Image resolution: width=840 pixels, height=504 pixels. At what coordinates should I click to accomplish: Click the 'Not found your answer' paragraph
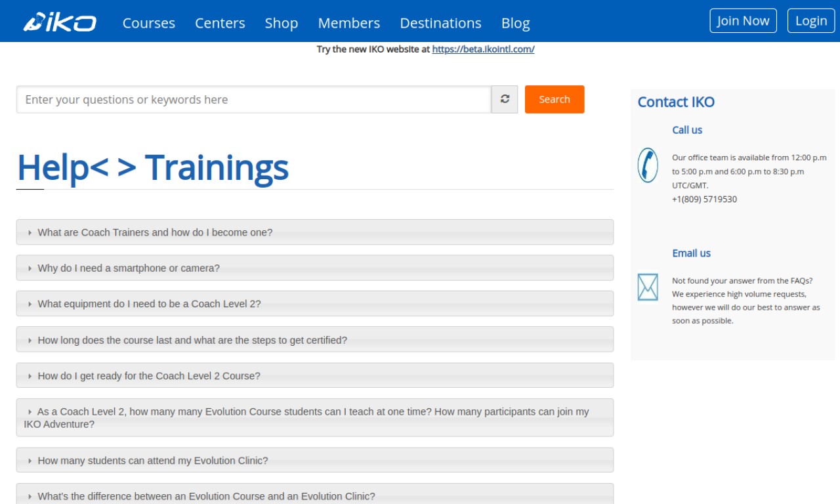click(x=746, y=301)
